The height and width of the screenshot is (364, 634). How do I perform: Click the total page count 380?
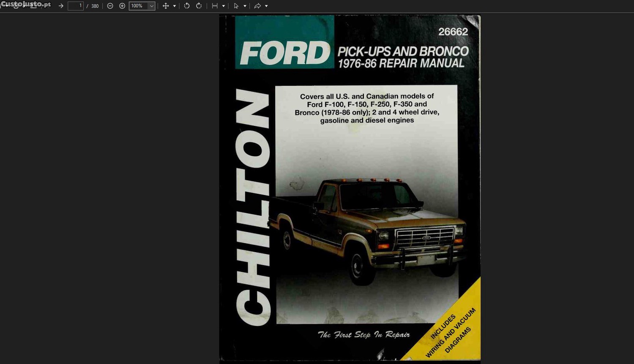click(95, 6)
